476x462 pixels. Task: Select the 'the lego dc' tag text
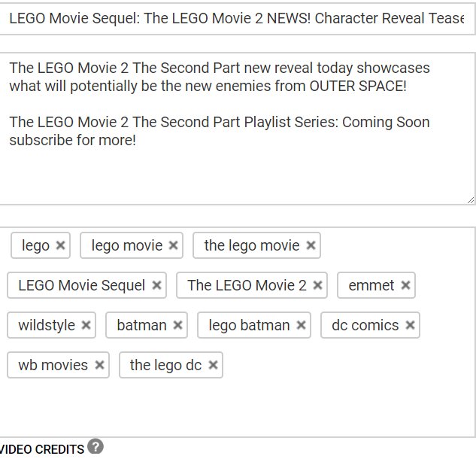pyautogui.click(x=165, y=365)
